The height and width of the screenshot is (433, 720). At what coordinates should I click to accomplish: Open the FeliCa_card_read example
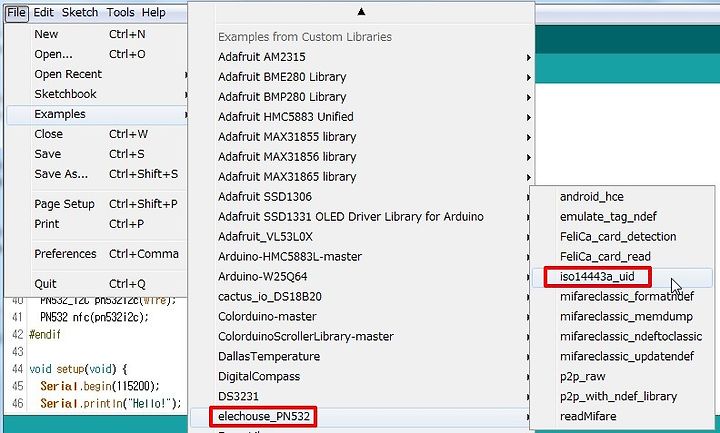tap(622, 257)
